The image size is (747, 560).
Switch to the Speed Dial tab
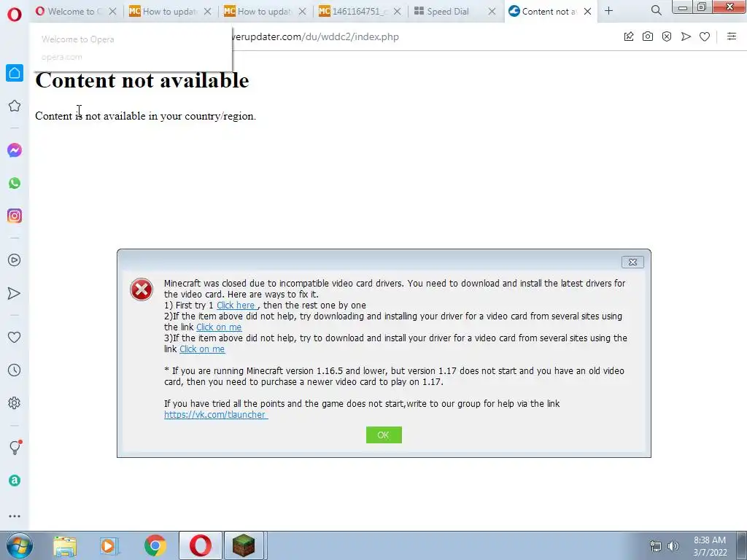449,12
